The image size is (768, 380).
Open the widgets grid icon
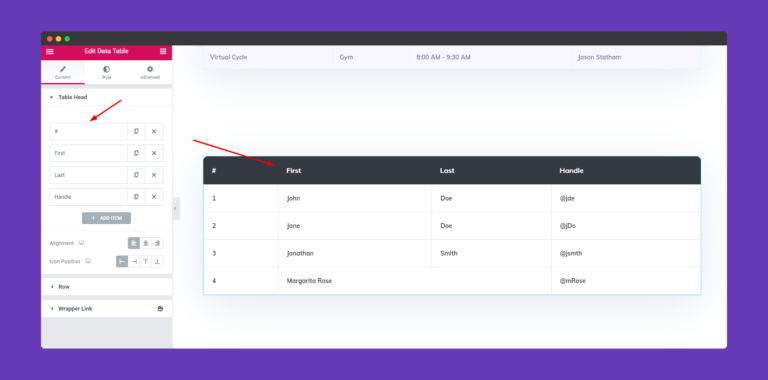coord(163,51)
